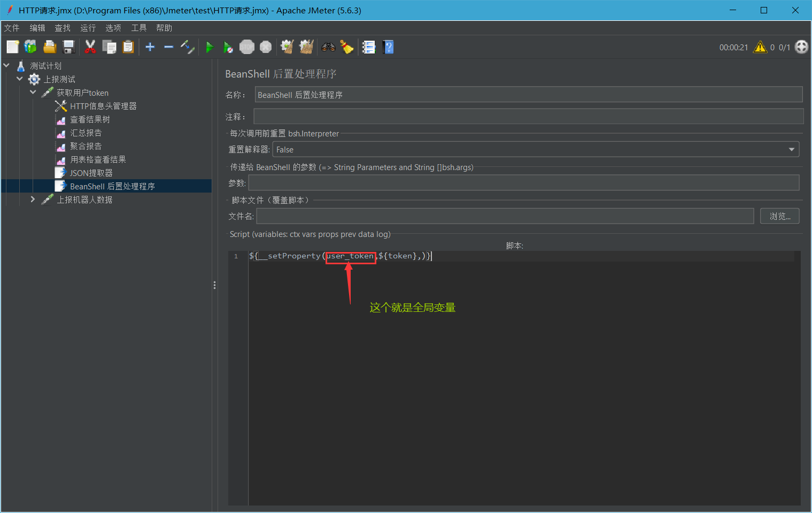Click the Toggle enable/disable icon
This screenshot has height=513, width=812.
(x=188, y=47)
